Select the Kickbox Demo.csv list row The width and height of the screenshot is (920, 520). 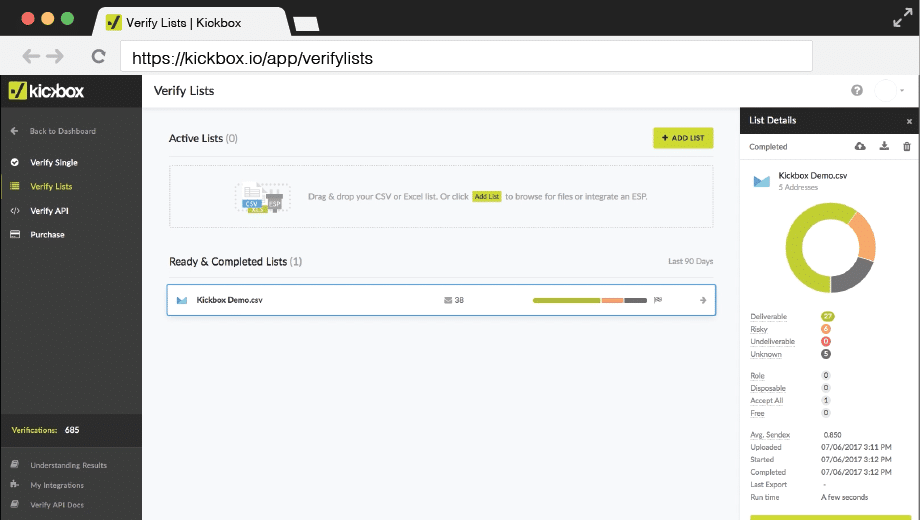coord(441,300)
